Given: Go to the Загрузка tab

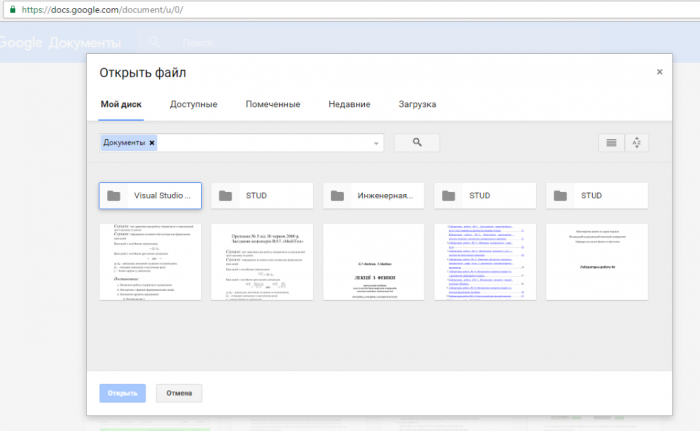Looking at the screenshot, I should [x=417, y=104].
